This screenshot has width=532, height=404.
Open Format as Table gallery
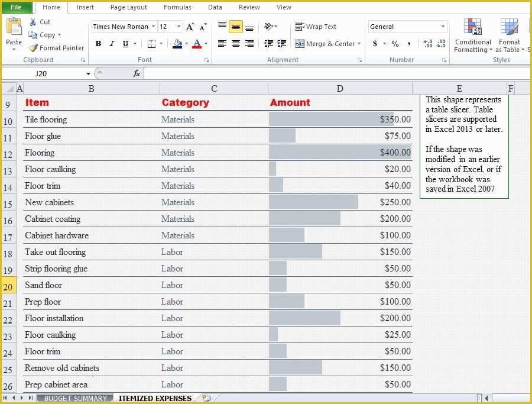[x=510, y=36]
